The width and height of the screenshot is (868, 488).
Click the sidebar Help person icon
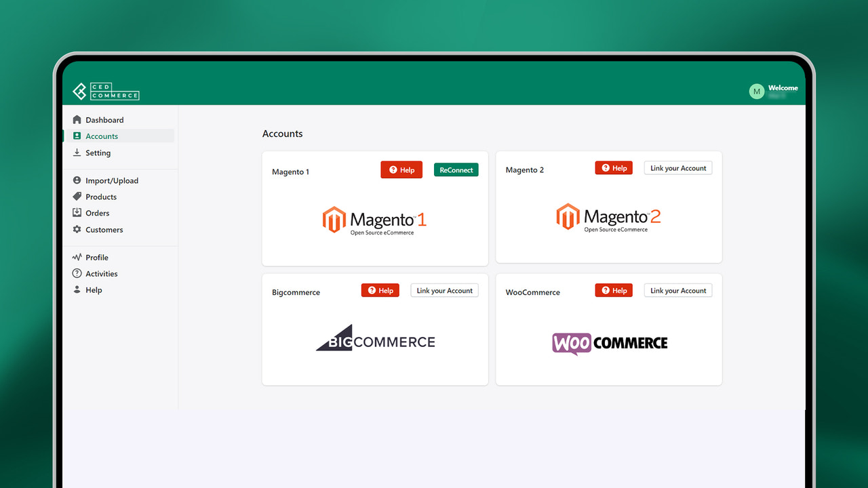pyautogui.click(x=77, y=290)
